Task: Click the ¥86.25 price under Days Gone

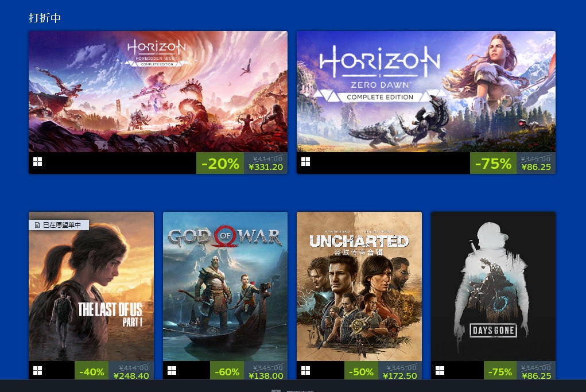Action: 536,376
